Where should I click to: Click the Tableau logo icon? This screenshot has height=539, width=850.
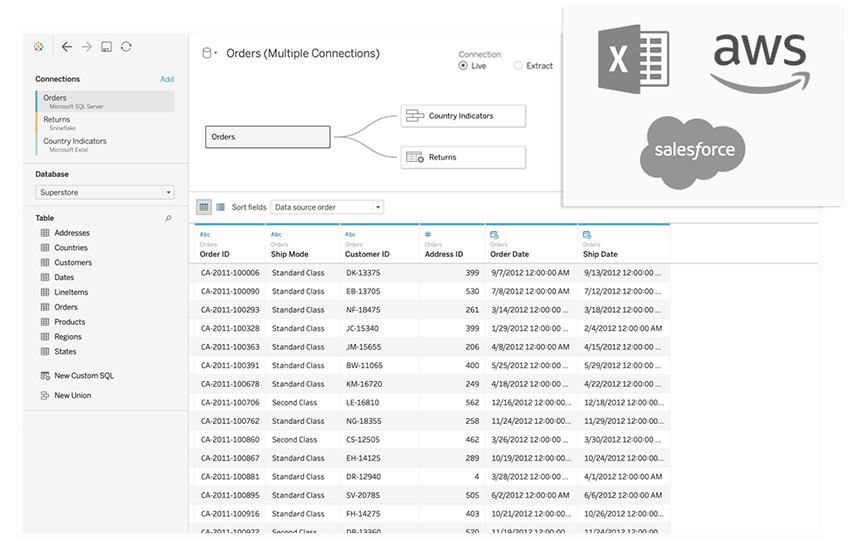point(39,47)
